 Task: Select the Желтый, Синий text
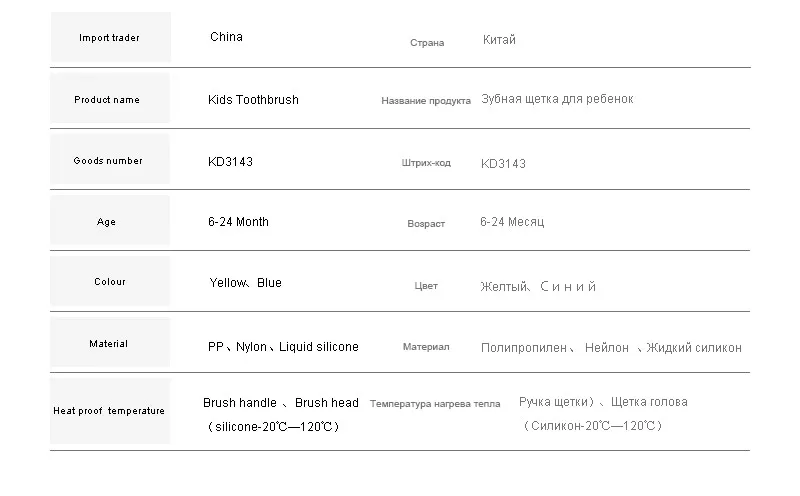click(538, 287)
